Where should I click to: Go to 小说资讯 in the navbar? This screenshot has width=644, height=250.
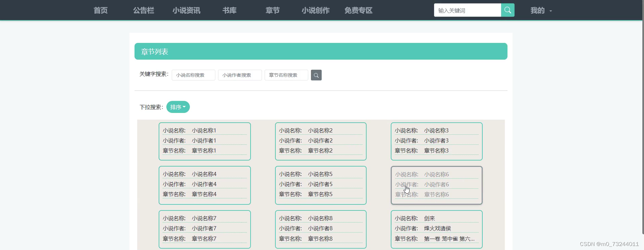click(186, 10)
